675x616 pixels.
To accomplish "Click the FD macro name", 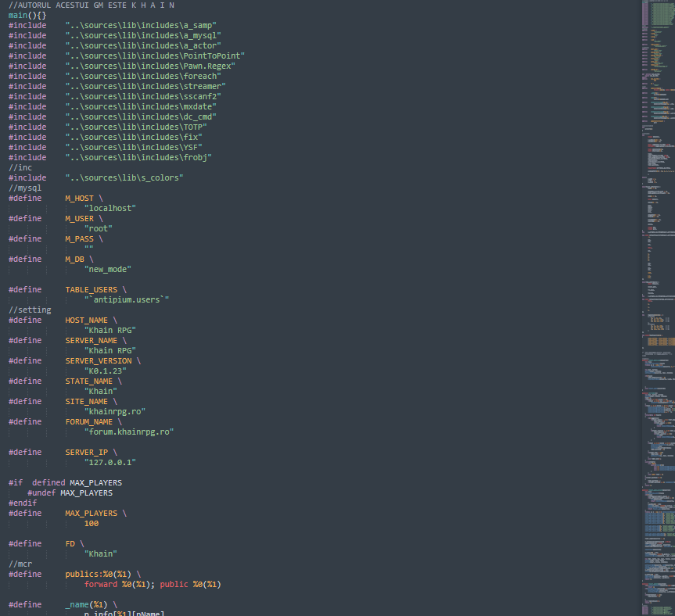I will pos(70,544).
